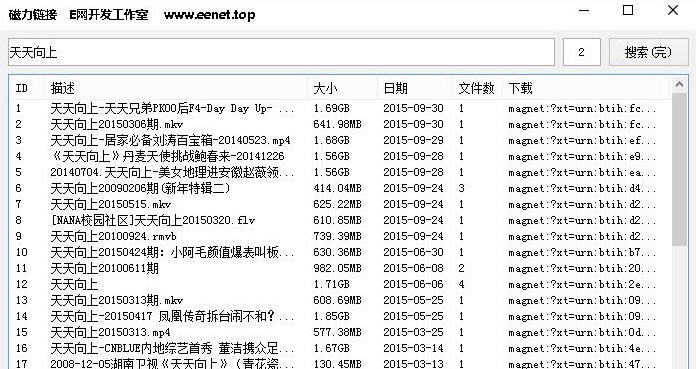Click size cell 414.04MB

click(337, 188)
